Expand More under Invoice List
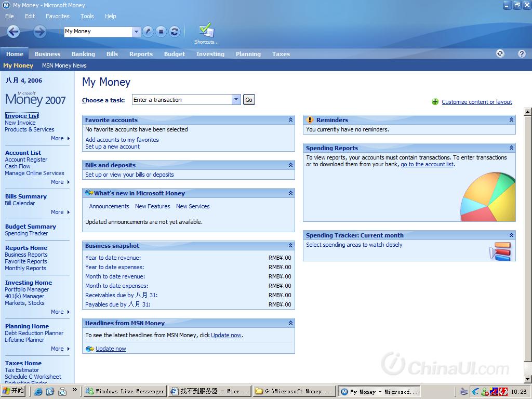The height and width of the screenshot is (399, 532). tap(60, 138)
